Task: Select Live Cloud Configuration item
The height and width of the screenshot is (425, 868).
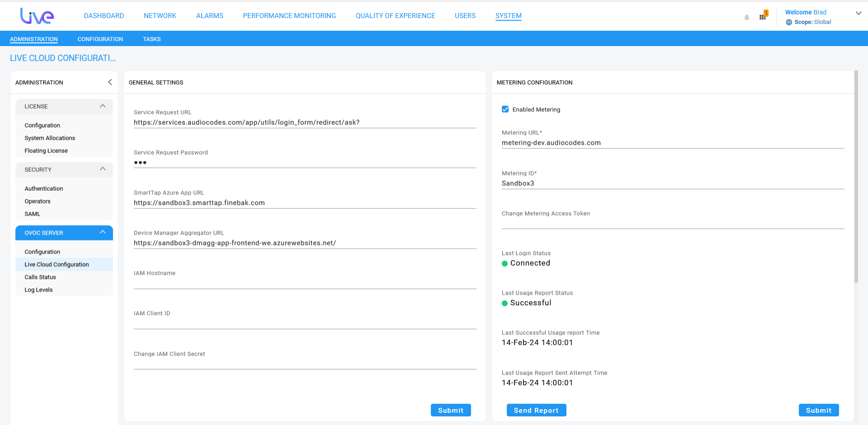Action: pyautogui.click(x=64, y=264)
